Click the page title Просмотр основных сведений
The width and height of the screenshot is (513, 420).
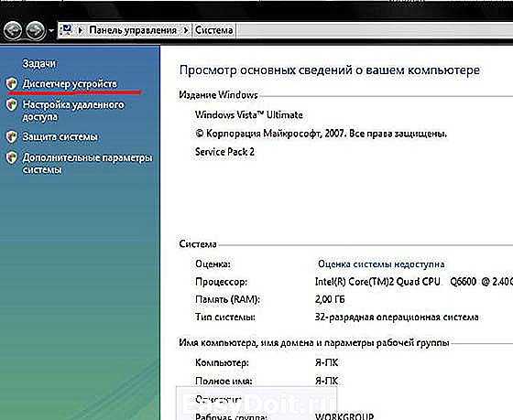[x=330, y=70]
